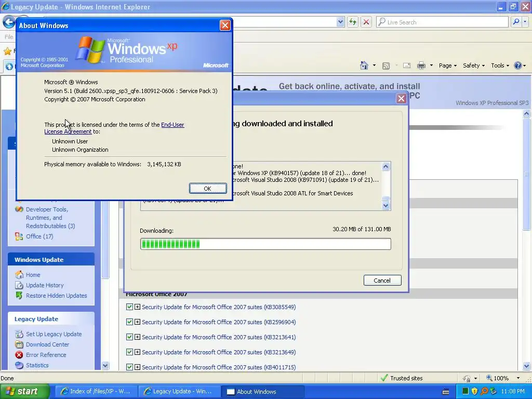Click the refresh icon by address bar
This screenshot has width=532, height=399.
353,22
